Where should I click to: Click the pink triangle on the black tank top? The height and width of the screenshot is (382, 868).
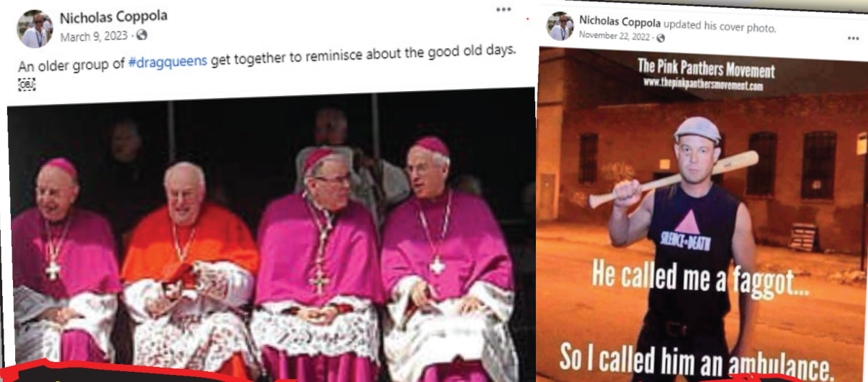[687, 221]
